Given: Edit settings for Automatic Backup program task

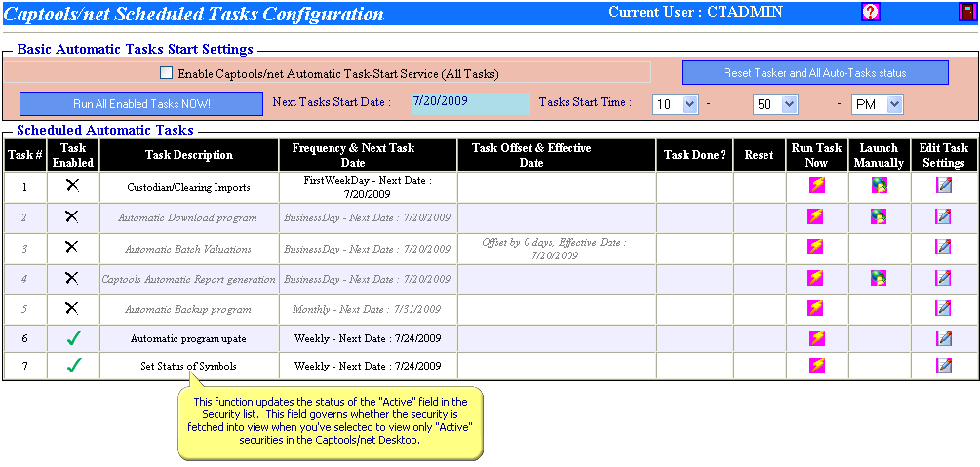Looking at the screenshot, I should tap(943, 309).
